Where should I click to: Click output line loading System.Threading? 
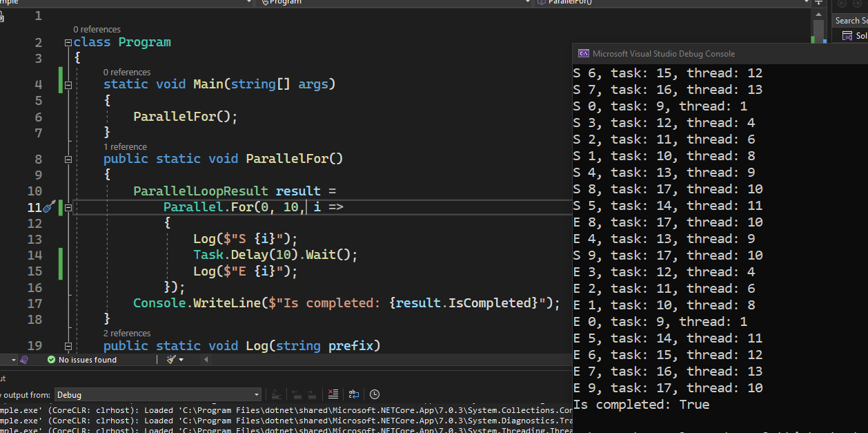(286, 430)
